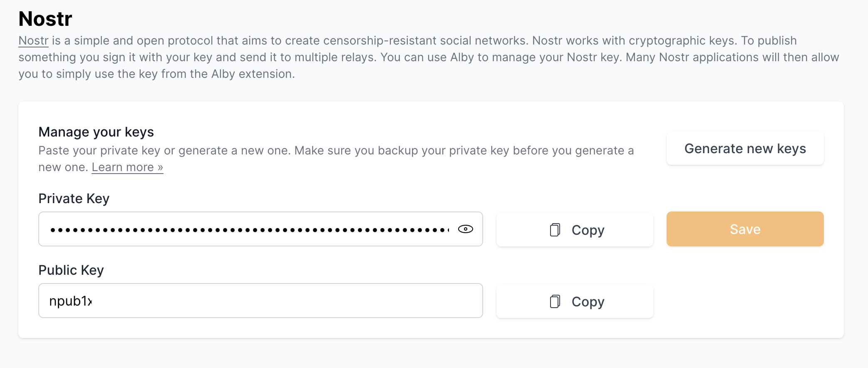This screenshot has width=868, height=368.
Task: Click the empty area below the Save button
Action: click(x=745, y=287)
